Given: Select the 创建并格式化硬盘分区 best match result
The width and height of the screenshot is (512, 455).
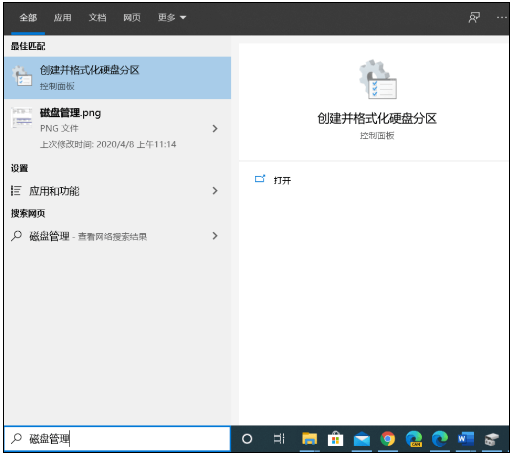Looking at the screenshot, I should (x=118, y=78).
